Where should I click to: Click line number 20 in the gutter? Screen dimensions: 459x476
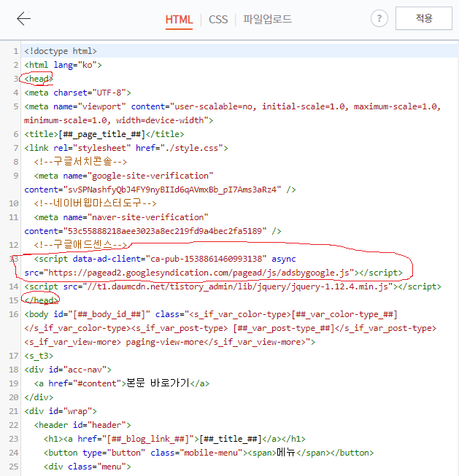click(x=14, y=397)
